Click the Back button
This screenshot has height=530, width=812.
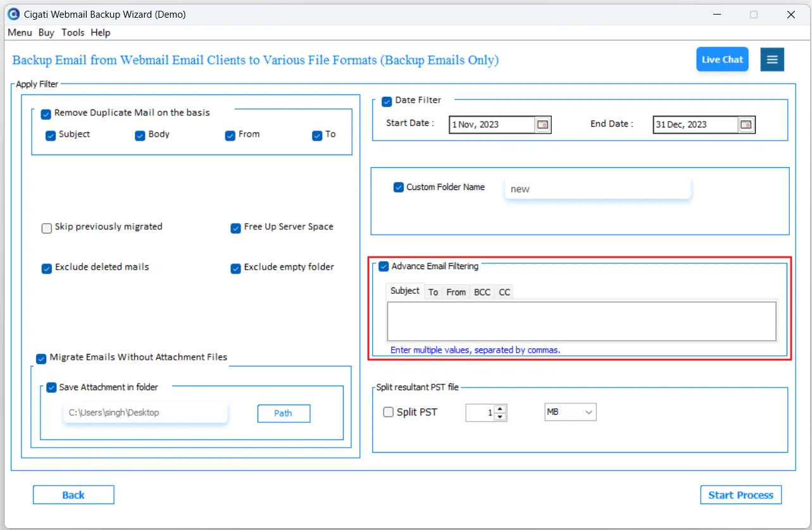[73, 495]
